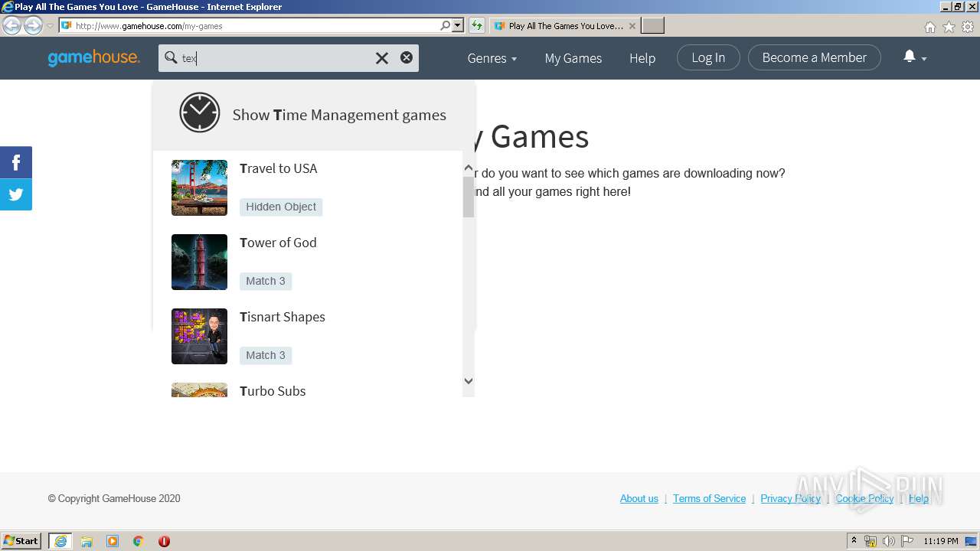The width and height of the screenshot is (980, 551).
Task: Click the Log In button
Action: coord(708,57)
